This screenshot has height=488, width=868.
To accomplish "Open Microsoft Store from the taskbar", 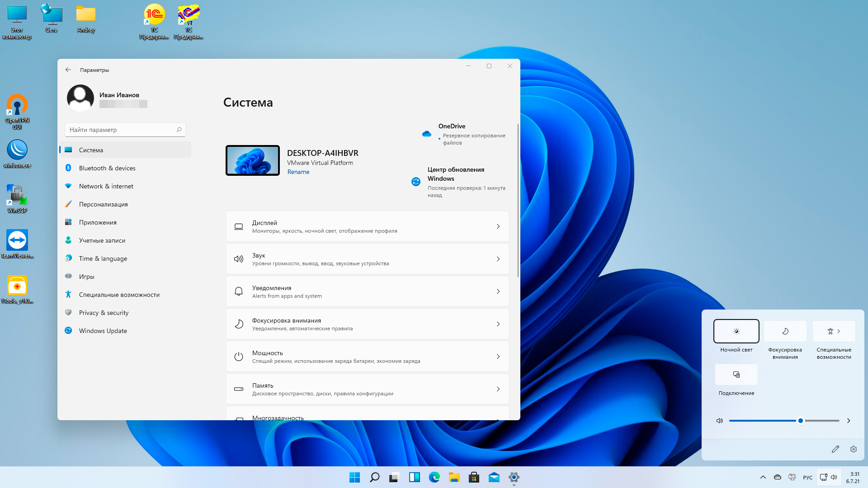I will pos(474,477).
